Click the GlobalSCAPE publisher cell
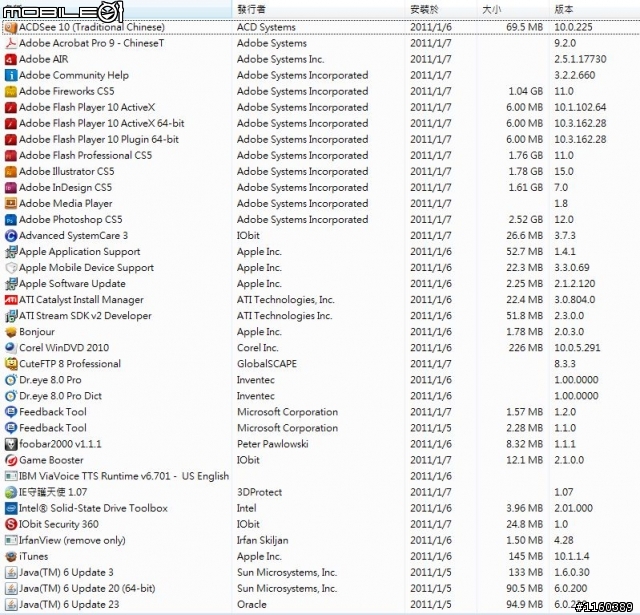Image resolution: width=640 pixels, height=615 pixels. [267, 364]
